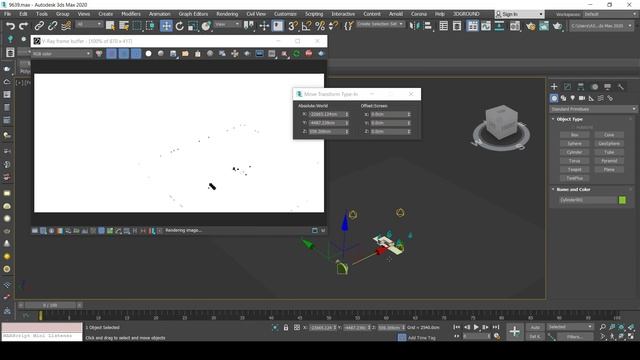The height and width of the screenshot is (360, 640).
Task: Click the Play Animation button
Action: (476, 327)
